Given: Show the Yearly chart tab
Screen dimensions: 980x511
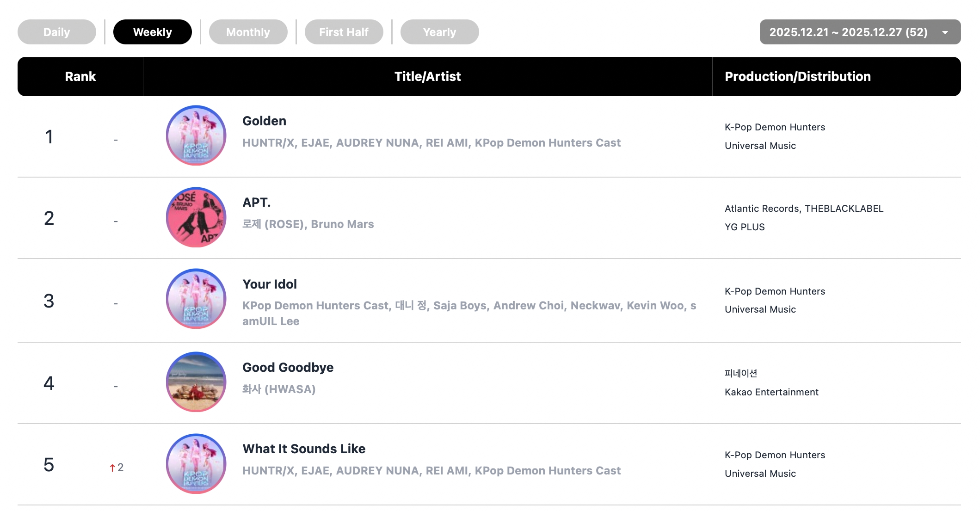Looking at the screenshot, I should [x=439, y=32].
